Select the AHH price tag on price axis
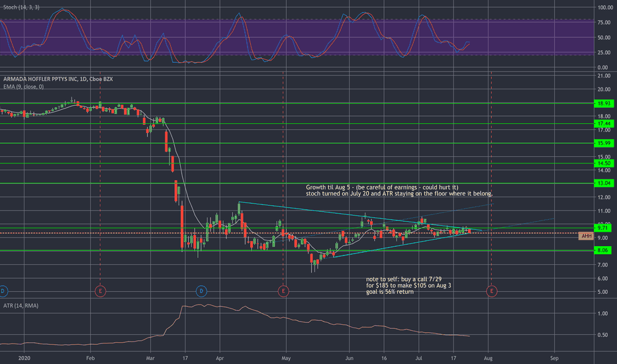 click(x=586, y=236)
